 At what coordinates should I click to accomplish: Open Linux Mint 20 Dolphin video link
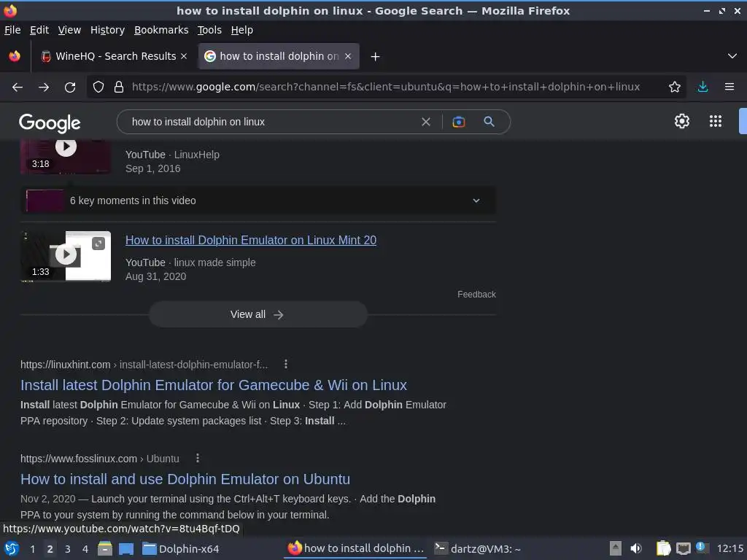251,240
